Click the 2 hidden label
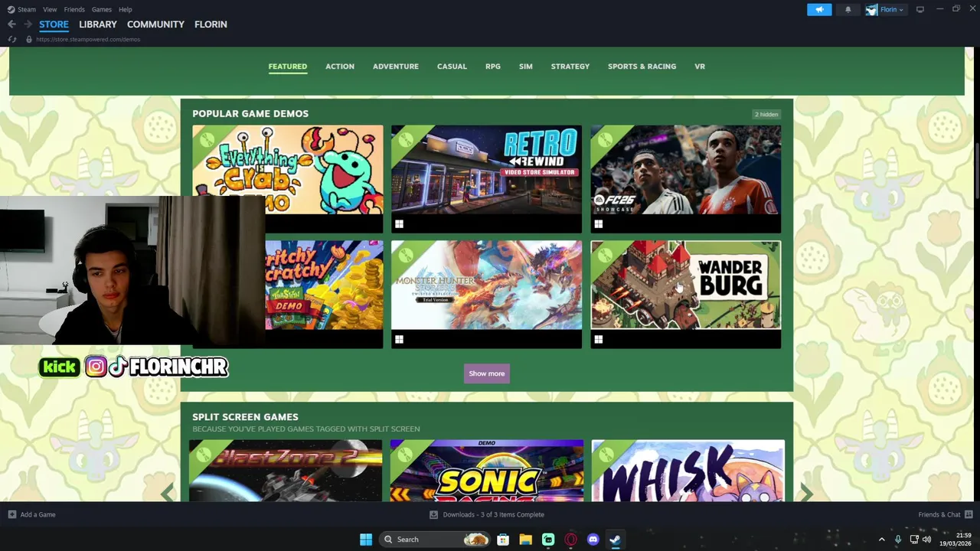980x551 pixels. 766,115
